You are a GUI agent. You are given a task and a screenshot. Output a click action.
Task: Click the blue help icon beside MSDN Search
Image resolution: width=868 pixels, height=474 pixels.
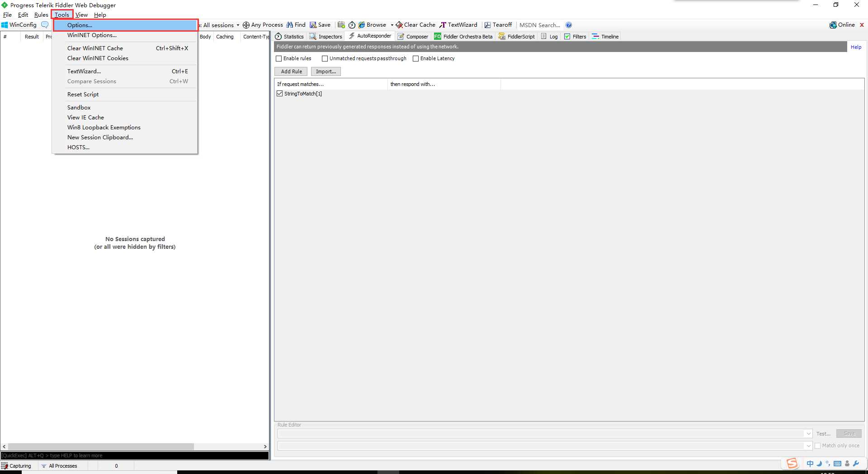point(569,25)
